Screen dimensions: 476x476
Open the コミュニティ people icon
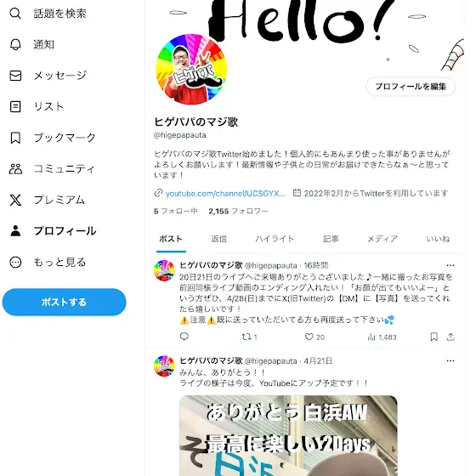click(15, 169)
